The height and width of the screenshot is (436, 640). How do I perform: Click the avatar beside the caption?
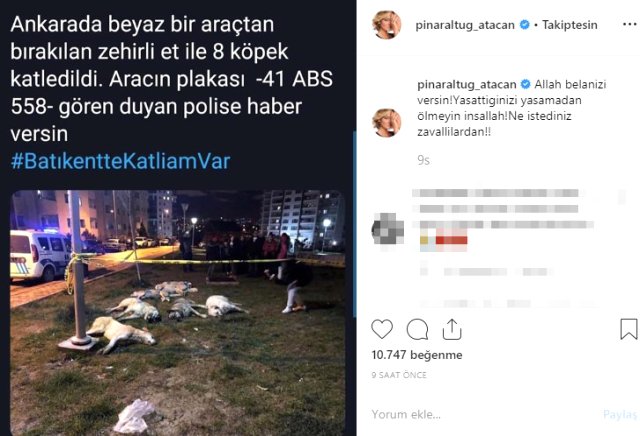point(387,122)
